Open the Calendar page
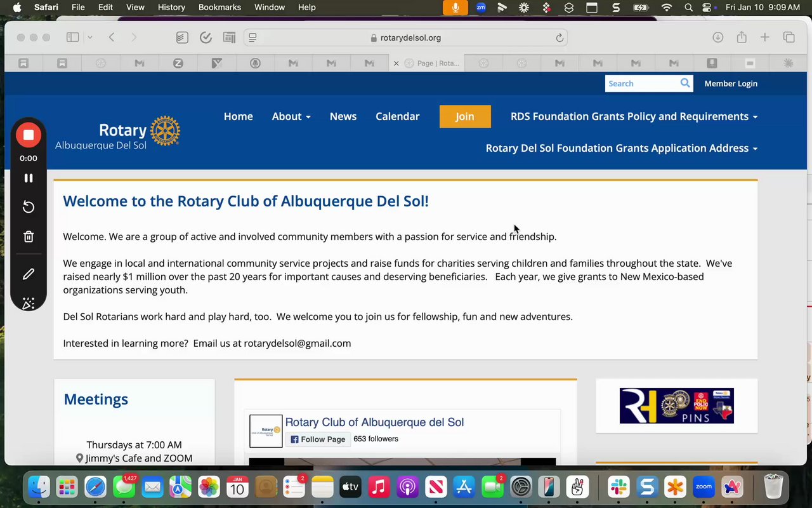The image size is (812, 508). click(398, 116)
